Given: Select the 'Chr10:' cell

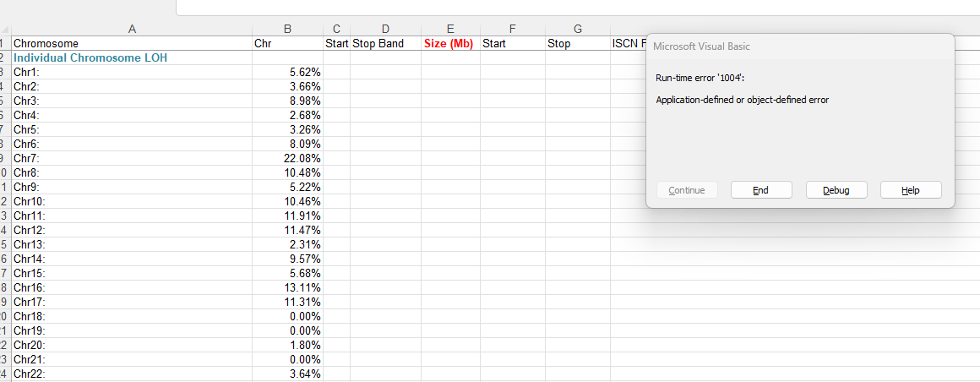Looking at the screenshot, I should tap(132, 201).
